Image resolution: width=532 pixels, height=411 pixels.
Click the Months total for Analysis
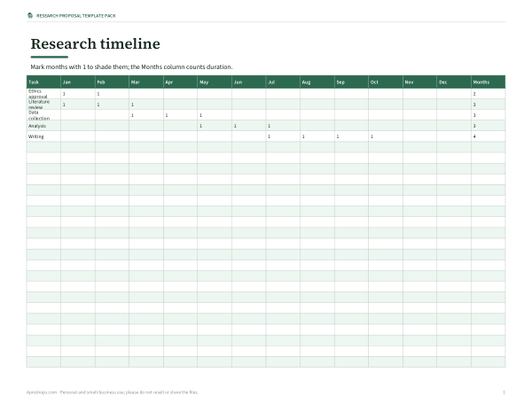(x=489, y=126)
